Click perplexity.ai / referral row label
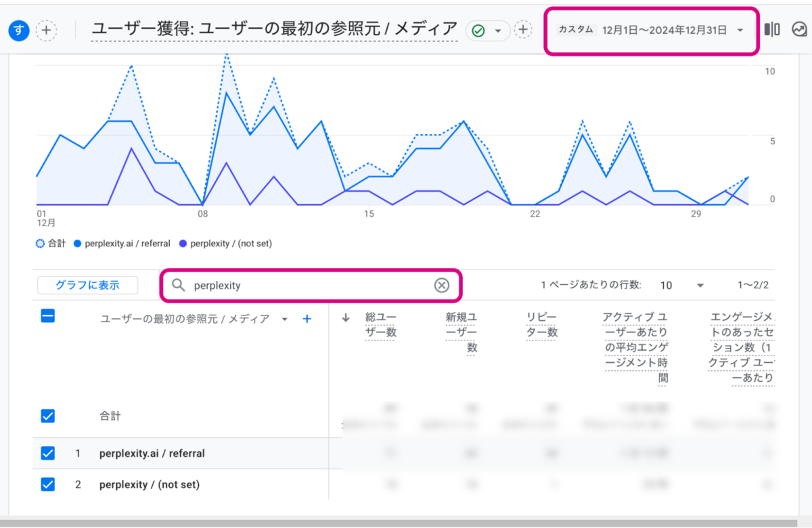Screen dimensions: 812x528 click(x=152, y=453)
